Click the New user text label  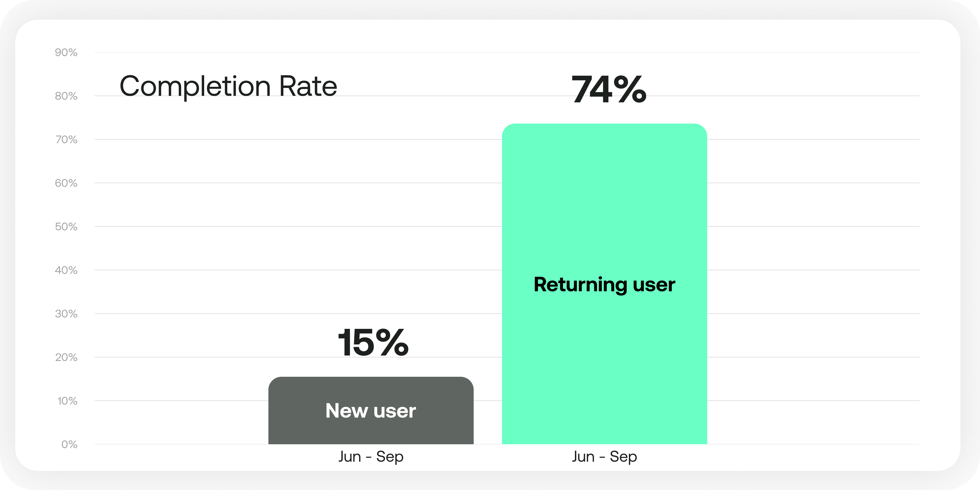pos(370,411)
